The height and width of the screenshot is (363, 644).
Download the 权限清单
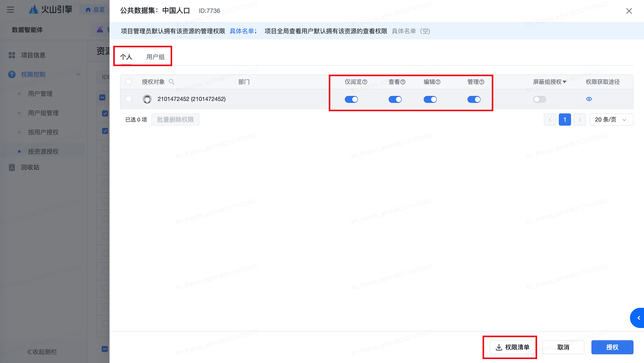tap(512, 347)
